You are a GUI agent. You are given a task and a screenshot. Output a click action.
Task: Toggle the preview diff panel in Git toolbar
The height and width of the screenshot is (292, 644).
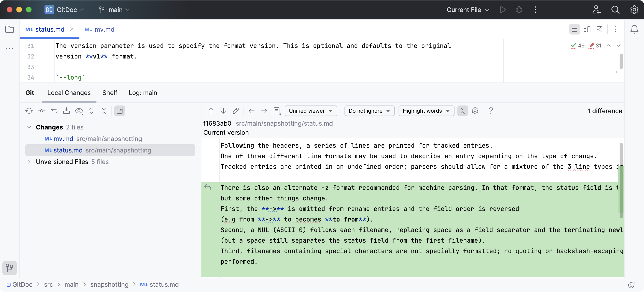tap(119, 111)
